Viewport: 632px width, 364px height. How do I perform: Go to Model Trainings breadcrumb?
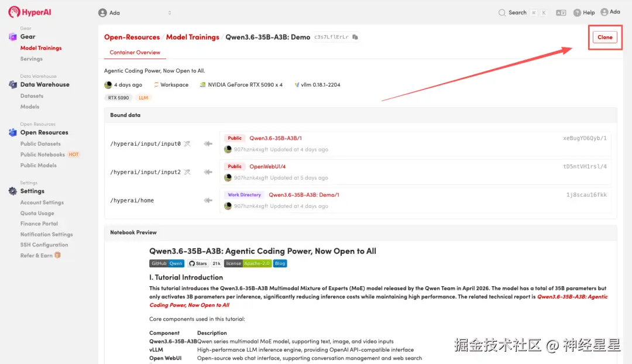point(193,37)
